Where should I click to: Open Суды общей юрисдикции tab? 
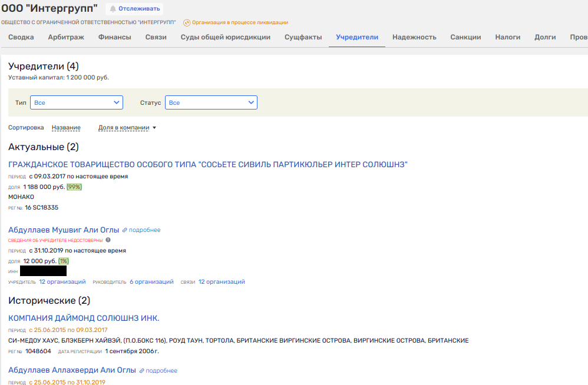(x=226, y=37)
